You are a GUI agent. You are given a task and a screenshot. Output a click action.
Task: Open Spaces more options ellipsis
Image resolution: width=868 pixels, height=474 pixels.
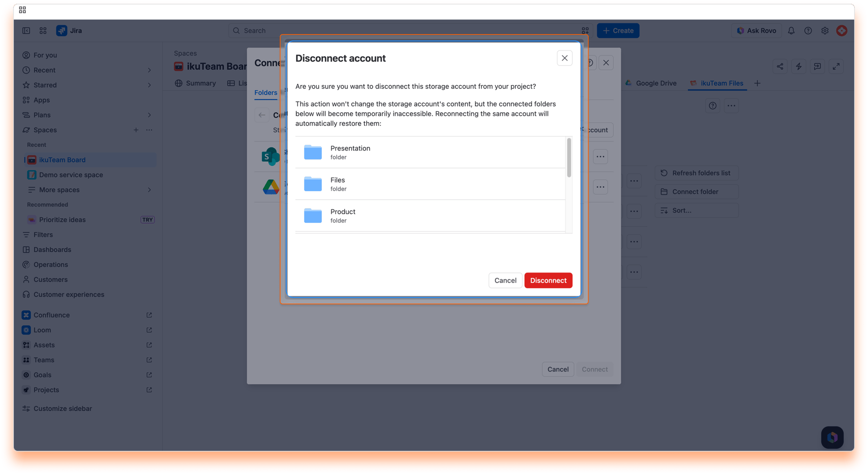coord(149,130)
